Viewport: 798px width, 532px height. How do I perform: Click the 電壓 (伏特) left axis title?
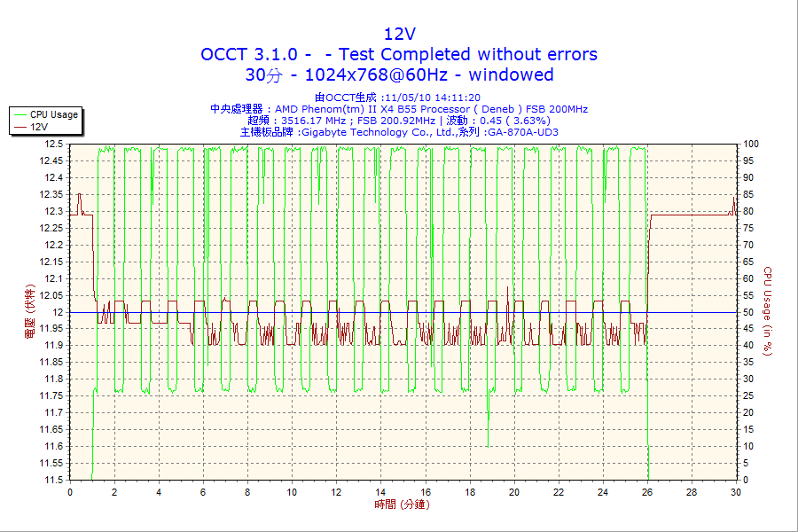pyautogui.click(x=29, y=311)
